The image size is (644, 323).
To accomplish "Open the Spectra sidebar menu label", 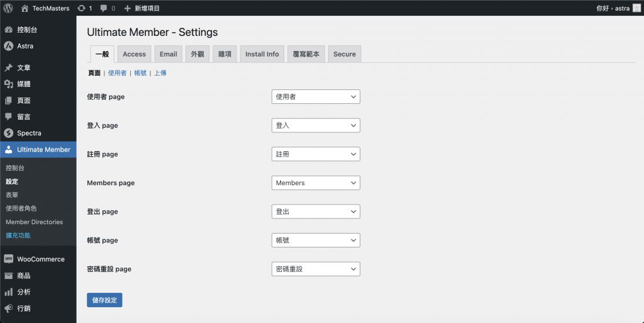I will click(29, 133).
